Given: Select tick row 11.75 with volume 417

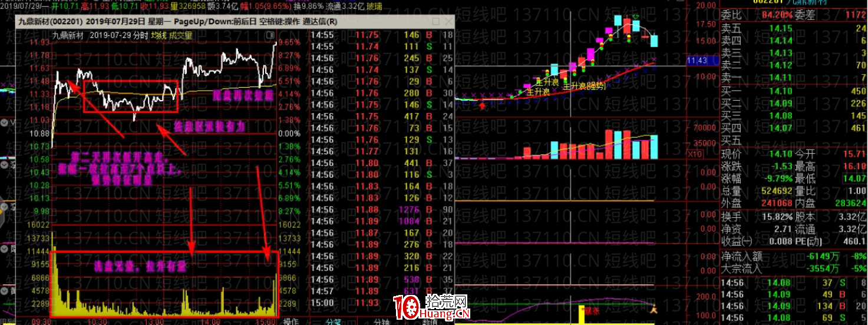Looking at the screenshot, I should pyautogui.click(x=381, y=117).
